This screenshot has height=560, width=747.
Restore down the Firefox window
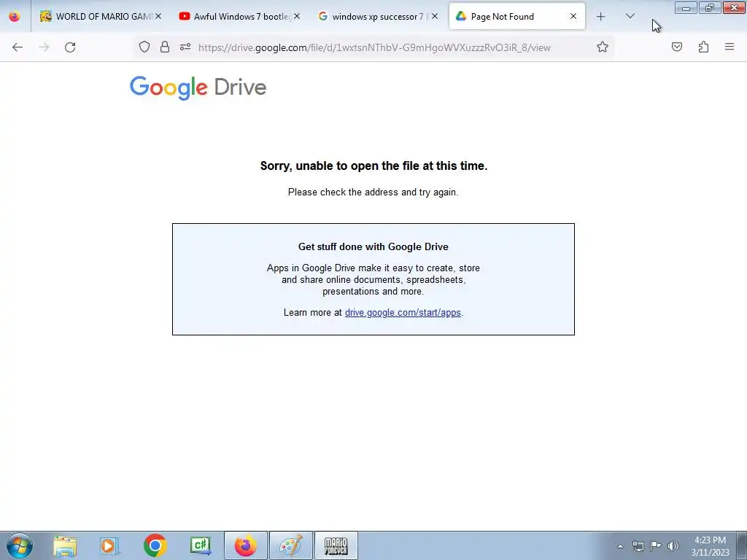coord(710,7)
